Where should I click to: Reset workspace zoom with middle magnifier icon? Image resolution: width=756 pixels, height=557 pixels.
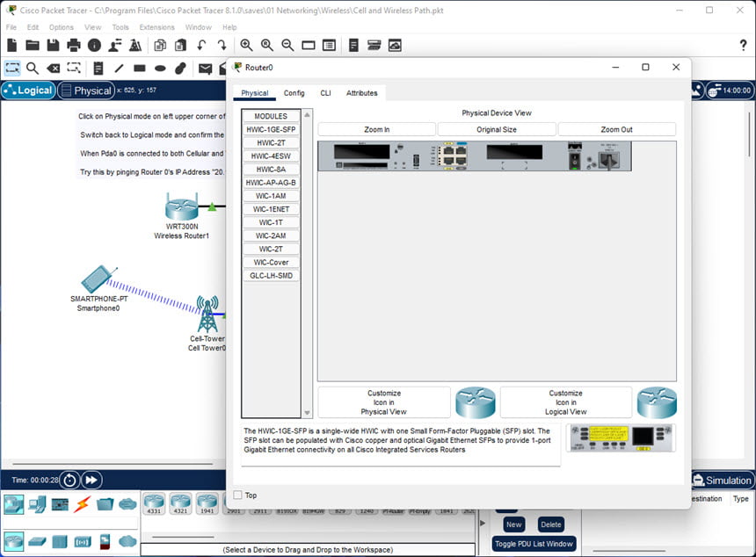pos(267,46)
